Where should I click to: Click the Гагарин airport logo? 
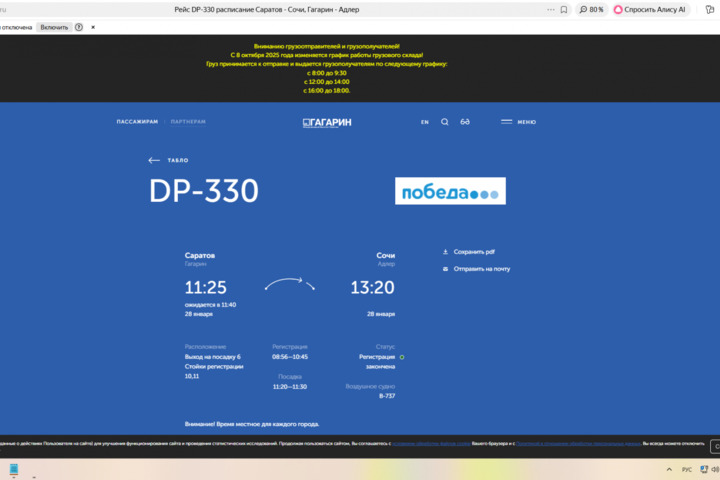pos(327,122)
